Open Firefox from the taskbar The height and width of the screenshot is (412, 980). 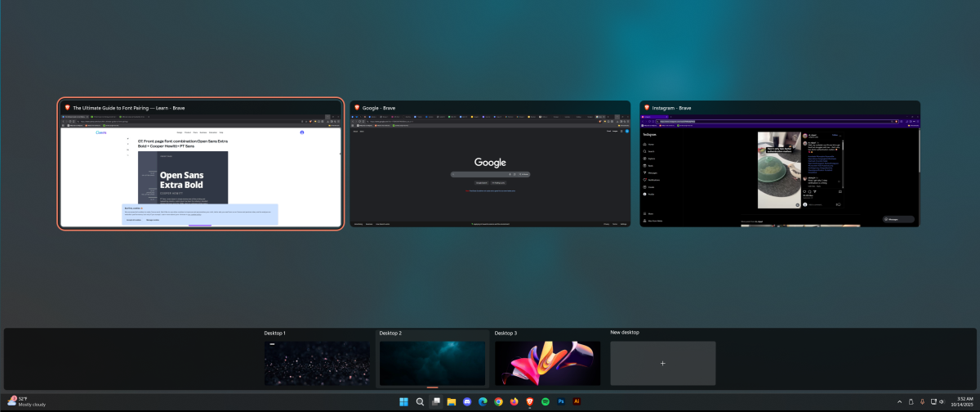click(x=514, y=401)
